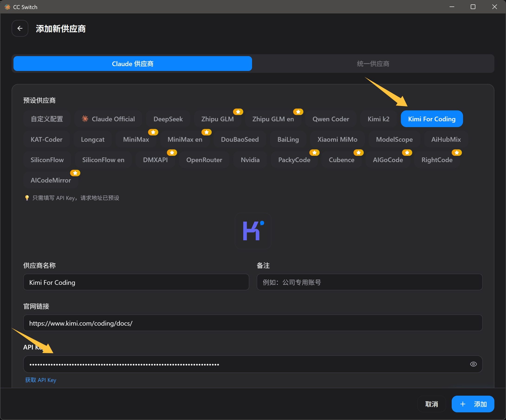Click the Kimi logo icon
This screenshot has width=506, height=420.
(x=253, y=231)
